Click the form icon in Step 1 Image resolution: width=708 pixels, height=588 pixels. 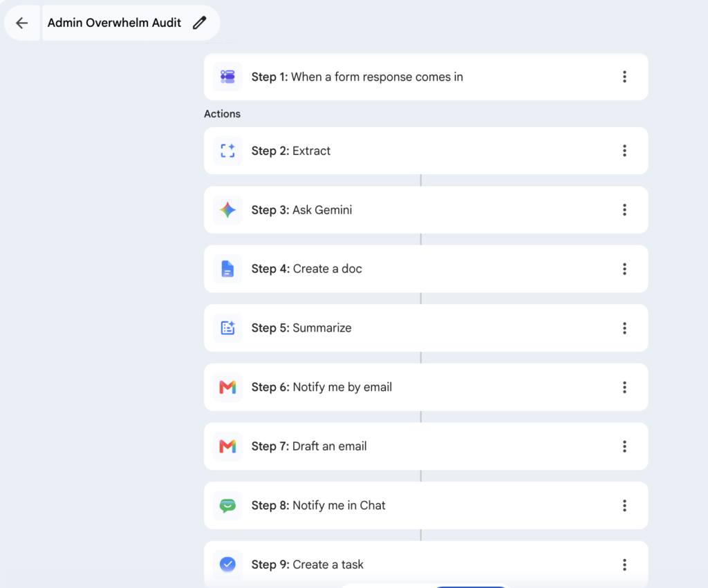[x=227, y=77]
